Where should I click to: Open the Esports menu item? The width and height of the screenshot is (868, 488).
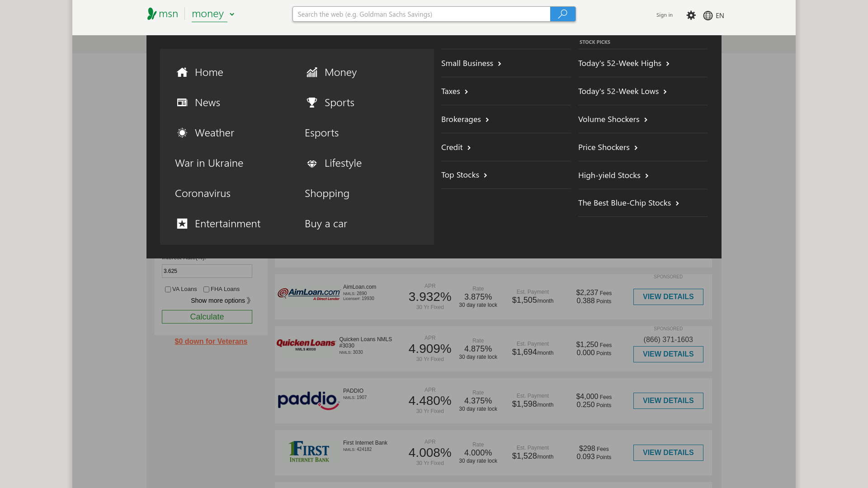click(x=321, y=133)
